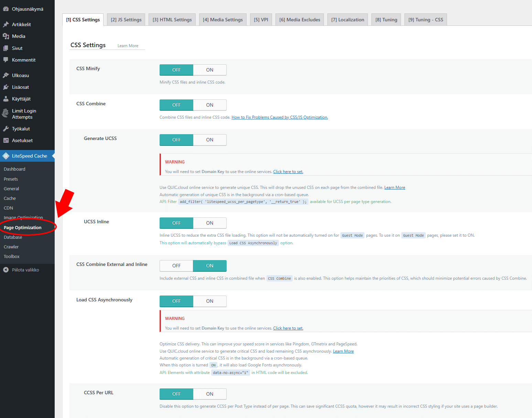
Task: Click the Artikkelit pin icon
Action: pos(6,24)
